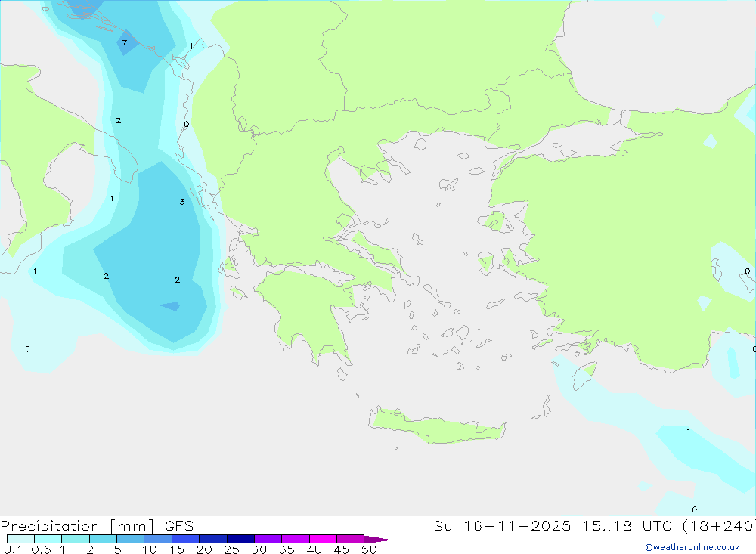Pick the legend swatch between 1 and 2
The height and width of the screenshot is (554, 756).
point(76,539)
